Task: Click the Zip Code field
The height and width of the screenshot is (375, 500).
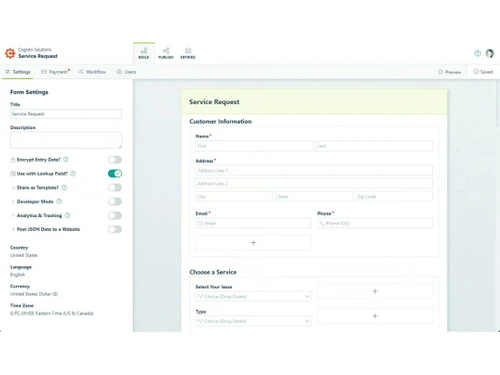Action: click(394, 197)
